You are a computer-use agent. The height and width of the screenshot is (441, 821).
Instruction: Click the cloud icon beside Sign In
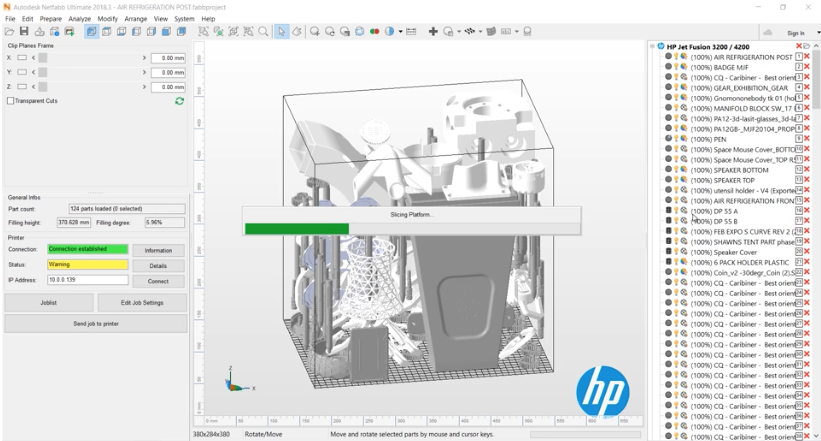[x=768, y=32]
